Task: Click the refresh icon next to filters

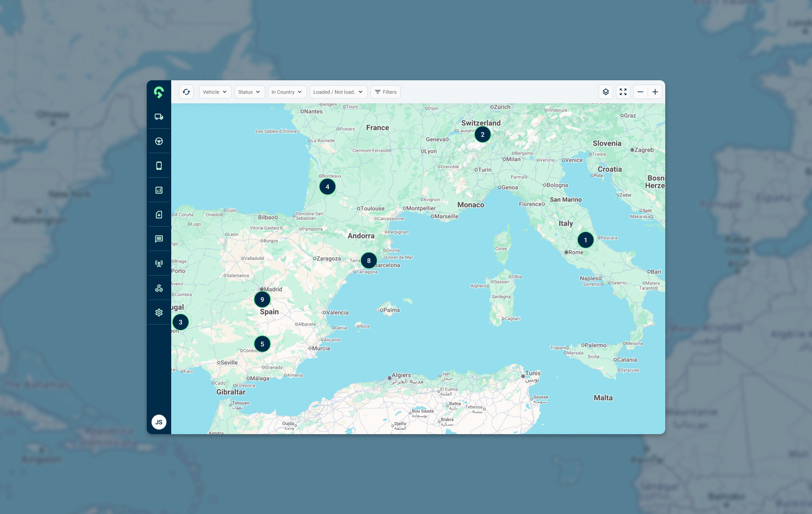Action: (x=186, y=92)
